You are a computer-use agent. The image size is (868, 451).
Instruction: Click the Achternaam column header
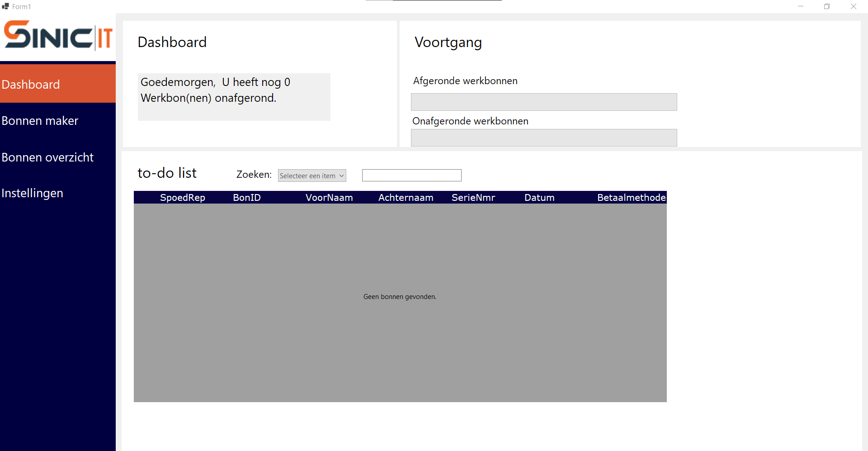coord(406,198)
